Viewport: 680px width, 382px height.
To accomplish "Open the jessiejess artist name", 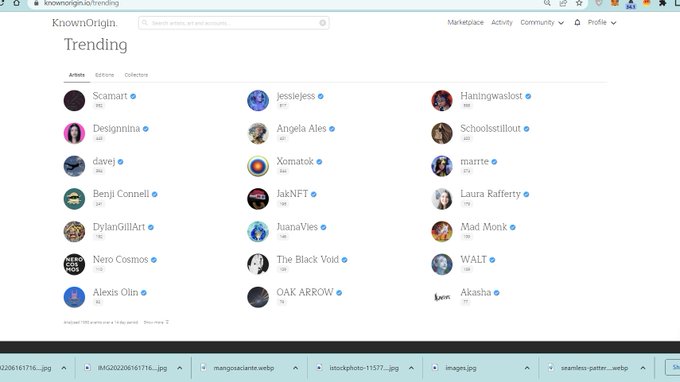I will pyautogui.click(x=296, y=96).
